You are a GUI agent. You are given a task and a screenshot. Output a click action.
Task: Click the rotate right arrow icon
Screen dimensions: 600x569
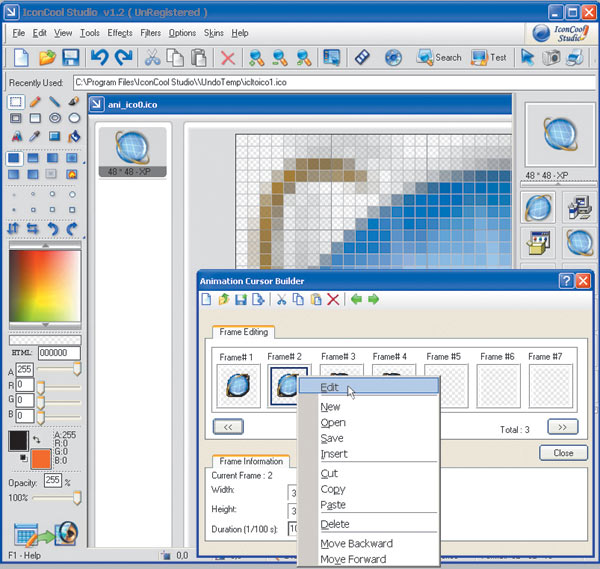pos(72,228)
